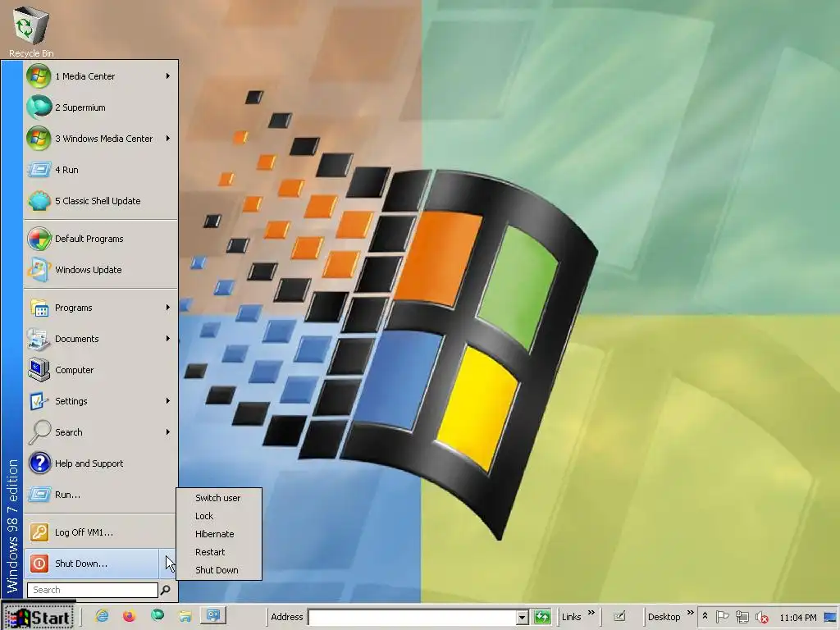Click the active monitor taskbar button
This screenshot has height=630, width=840.
tap(213, 615)
